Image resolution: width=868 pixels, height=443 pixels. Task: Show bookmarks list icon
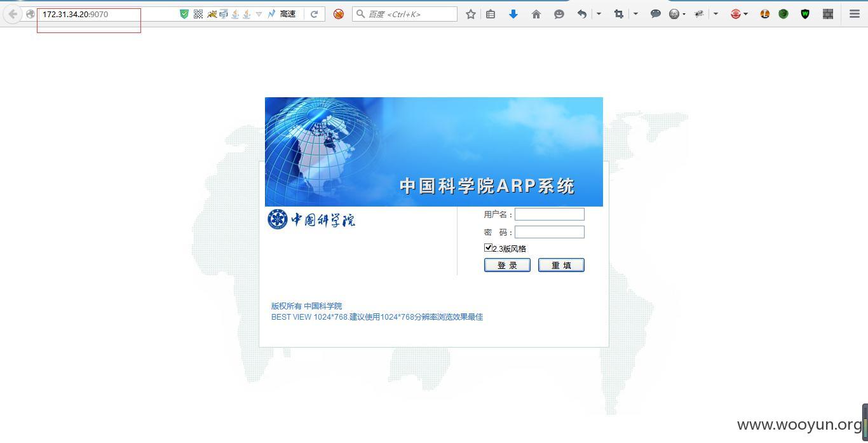pos(491,14)
